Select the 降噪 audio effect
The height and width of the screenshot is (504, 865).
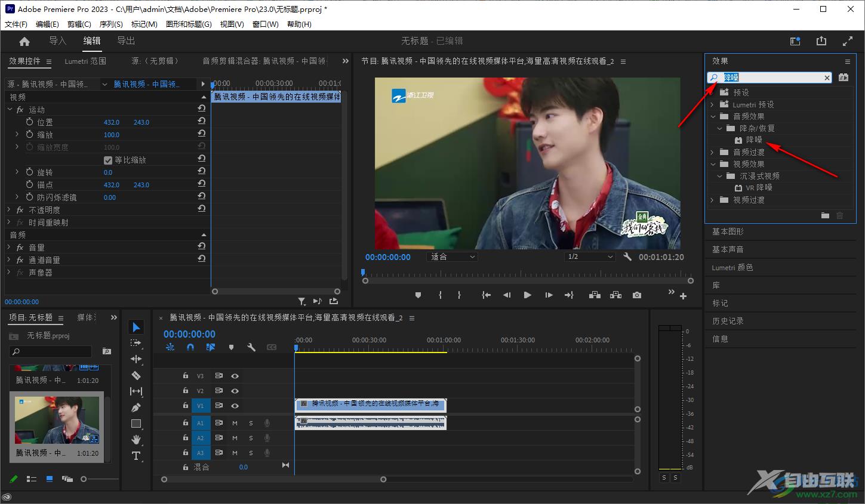point(754,140)
